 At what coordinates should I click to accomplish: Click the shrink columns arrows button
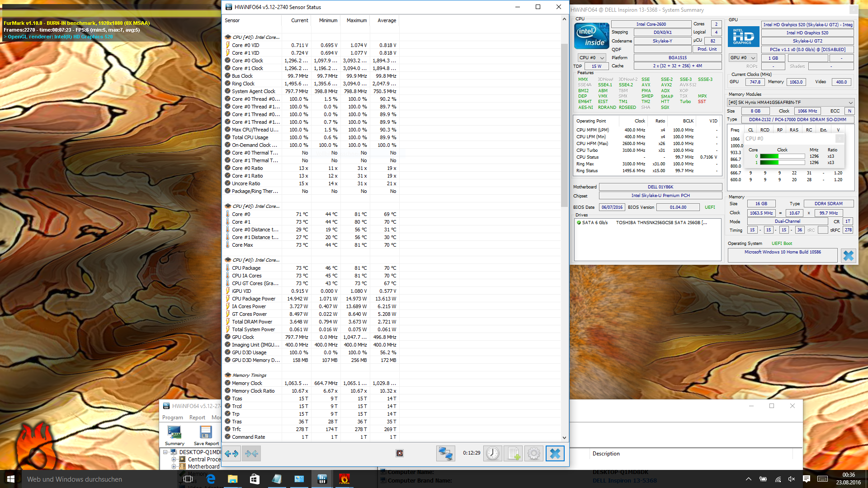pos(251,453)
